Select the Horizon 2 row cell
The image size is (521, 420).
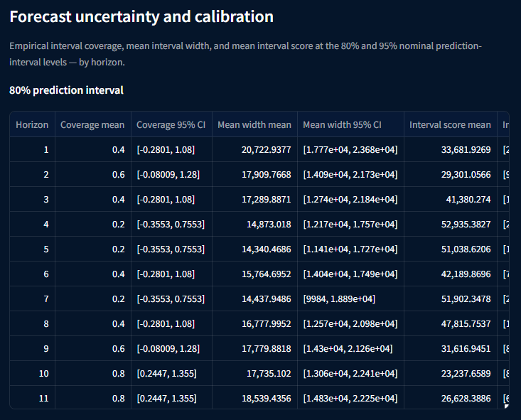(32, 174)
